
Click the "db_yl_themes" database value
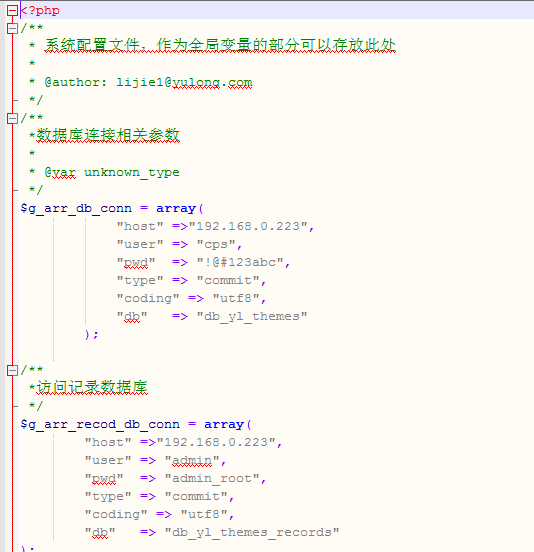(x=252, y=316)
